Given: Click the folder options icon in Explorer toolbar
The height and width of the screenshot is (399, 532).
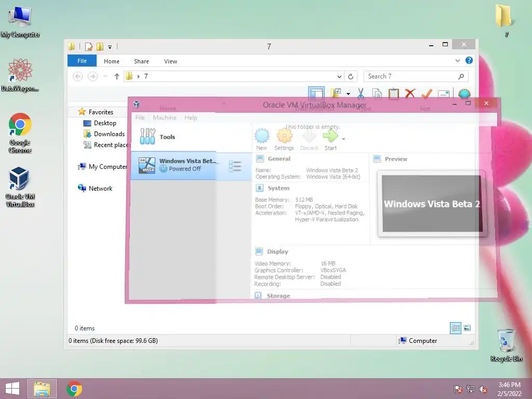Looking at the screenshot, I should [336, 92].
